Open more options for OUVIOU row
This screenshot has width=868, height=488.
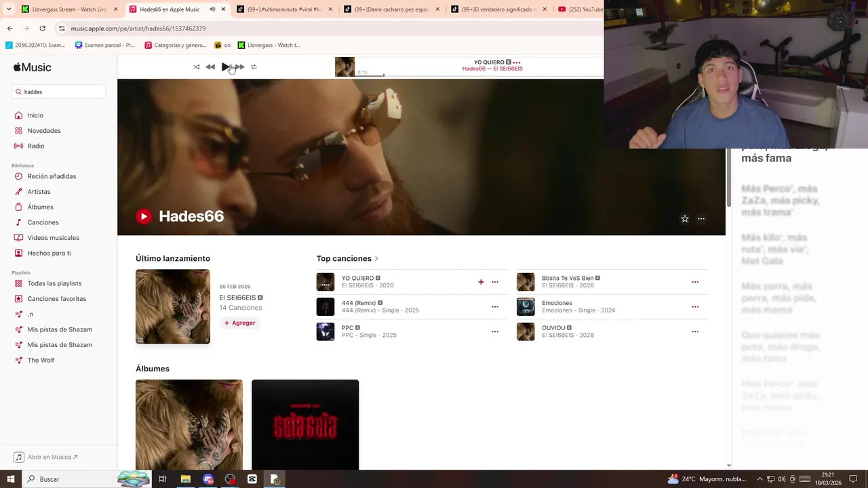coord(695,332)
